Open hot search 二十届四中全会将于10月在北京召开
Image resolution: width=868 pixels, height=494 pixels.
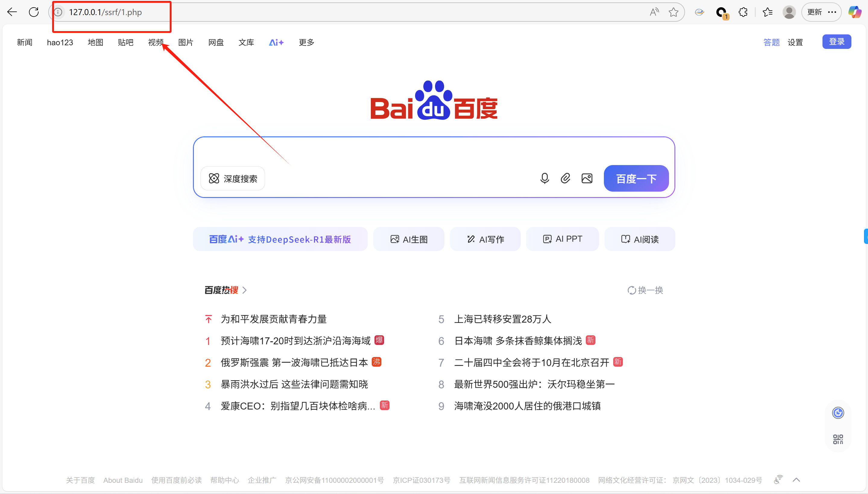point(532,363)
